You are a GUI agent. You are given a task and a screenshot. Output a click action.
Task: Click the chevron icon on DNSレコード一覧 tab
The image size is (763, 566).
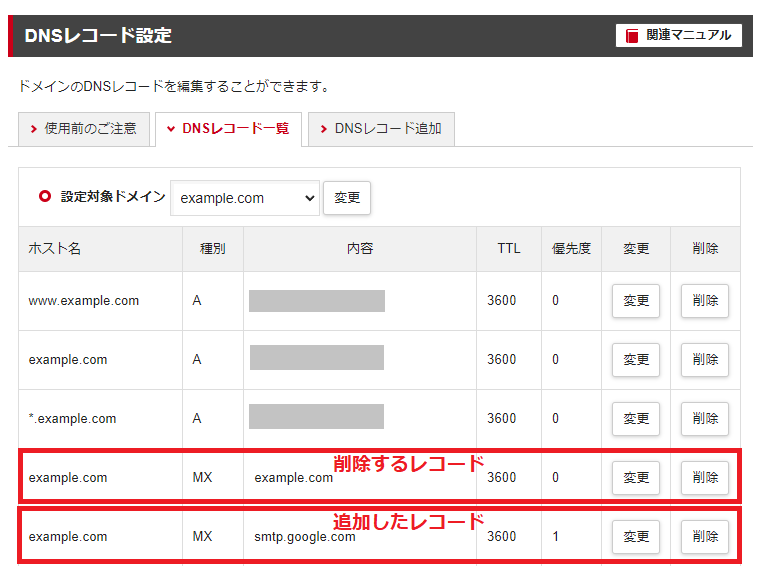tap(171, 129)
